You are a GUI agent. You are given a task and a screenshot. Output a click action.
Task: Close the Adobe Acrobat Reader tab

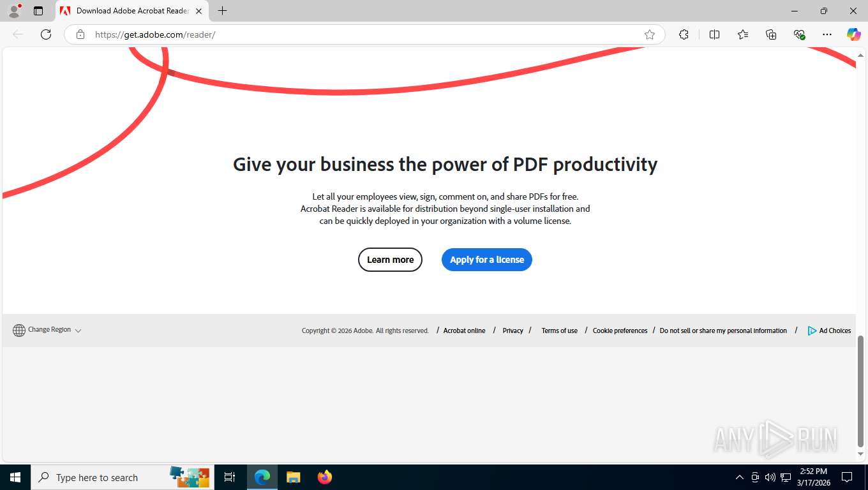199,11
